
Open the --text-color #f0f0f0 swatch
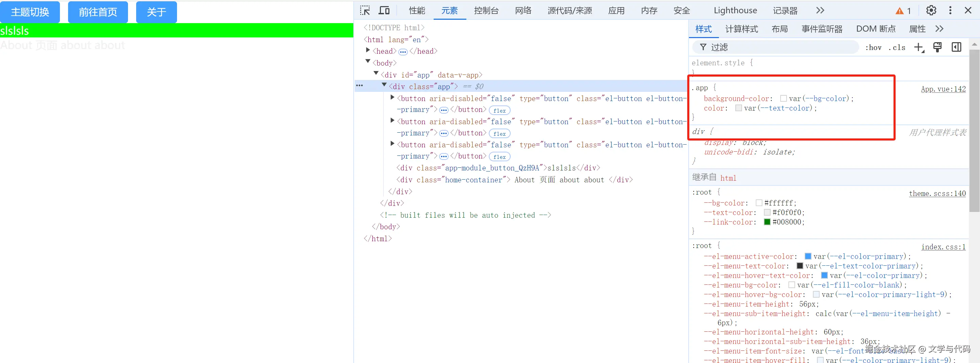tap(767, 213)
